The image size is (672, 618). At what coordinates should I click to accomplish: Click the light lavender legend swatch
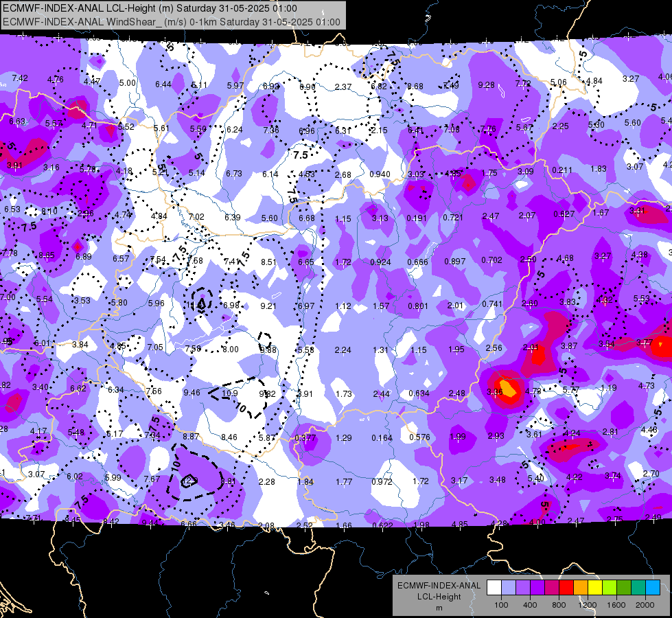tap(508, 587)
